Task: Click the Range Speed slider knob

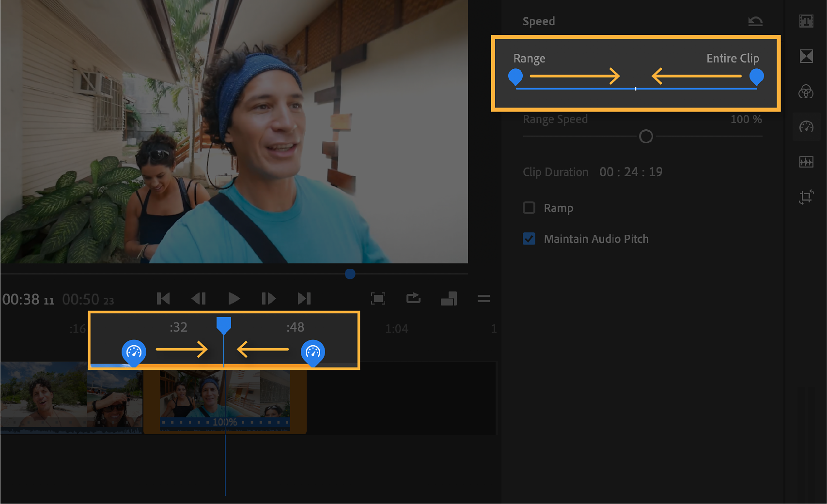Action: tap(646, 137)
